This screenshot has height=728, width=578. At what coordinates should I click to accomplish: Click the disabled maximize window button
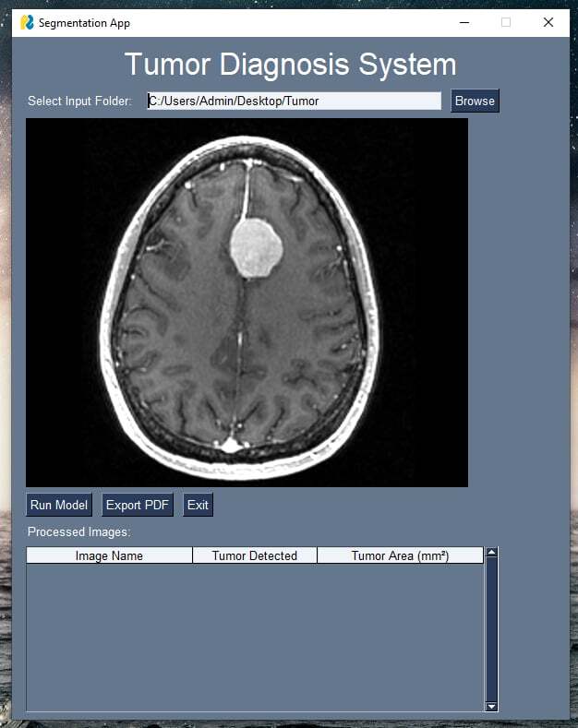(506, 22)
